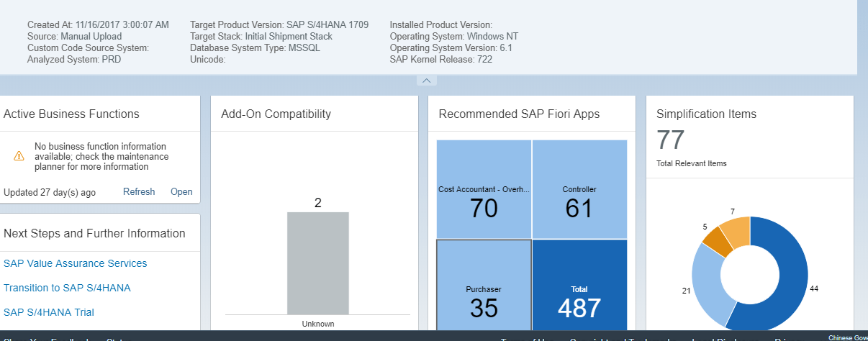The width and height of the screenshot is (868, 341).
Task: Open the Recommended SAP Fiori Apps card title
Action: coord(519,114)
